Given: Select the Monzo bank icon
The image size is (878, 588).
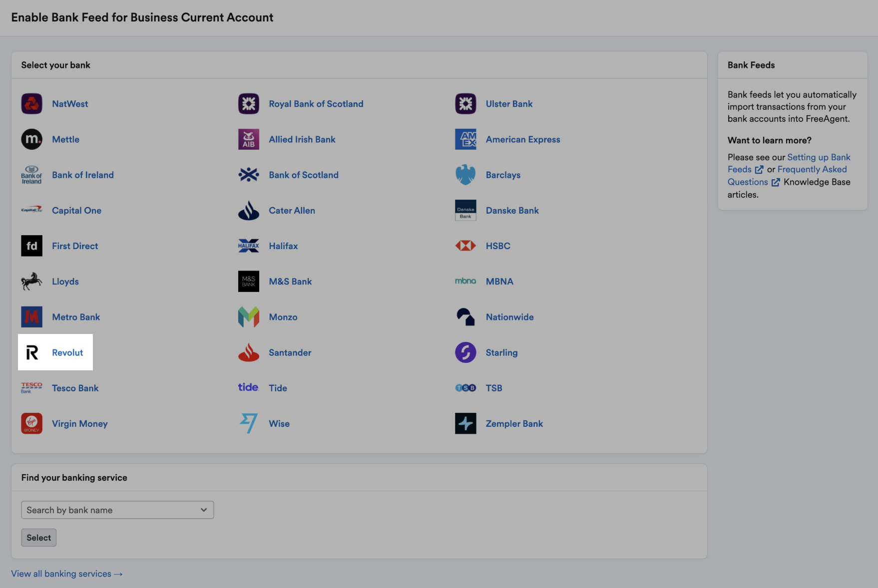Looking at the screenshot, I should click(x=248, y=317).
